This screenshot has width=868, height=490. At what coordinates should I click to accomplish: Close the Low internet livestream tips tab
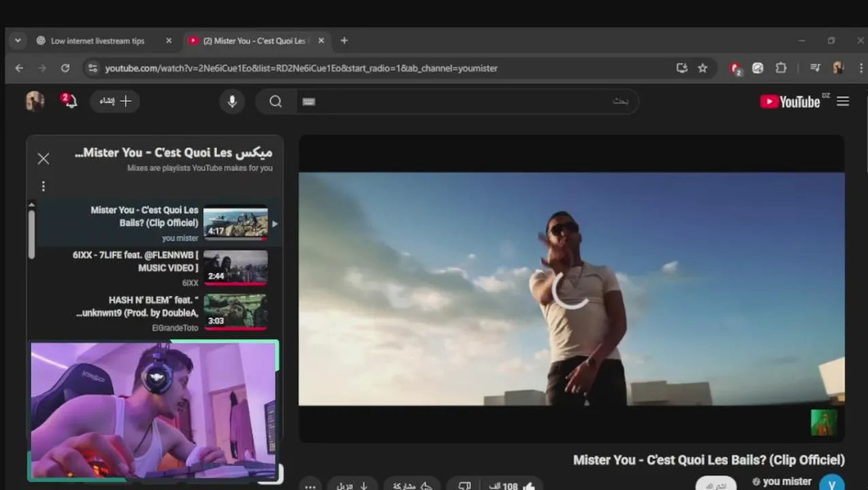169,41
